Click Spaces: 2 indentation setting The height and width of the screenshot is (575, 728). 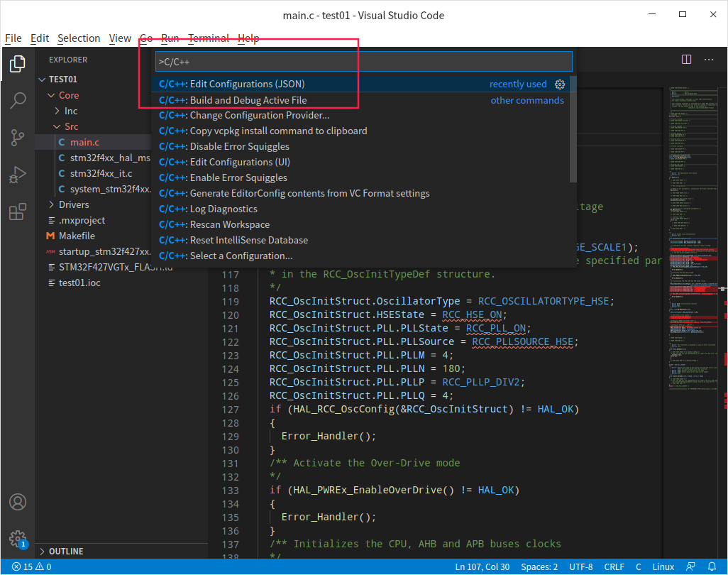coord(539,566)
